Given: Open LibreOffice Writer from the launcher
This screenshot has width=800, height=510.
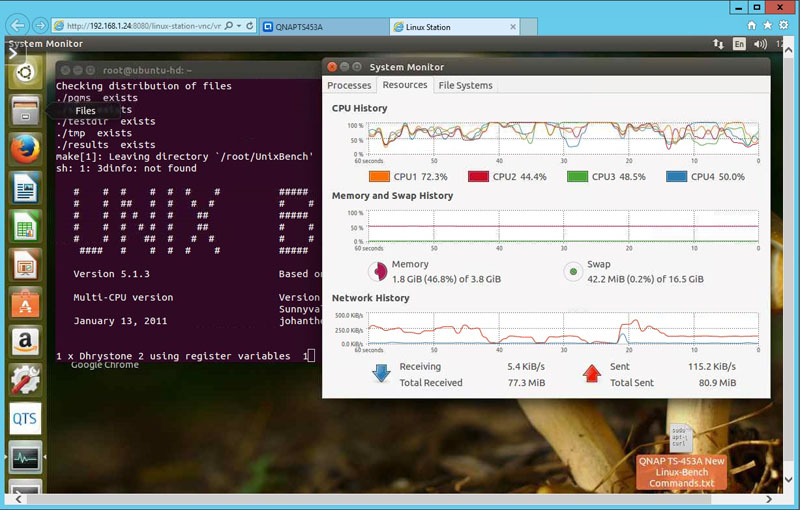Looking at the screenshot, I should (x=25, y=188).
